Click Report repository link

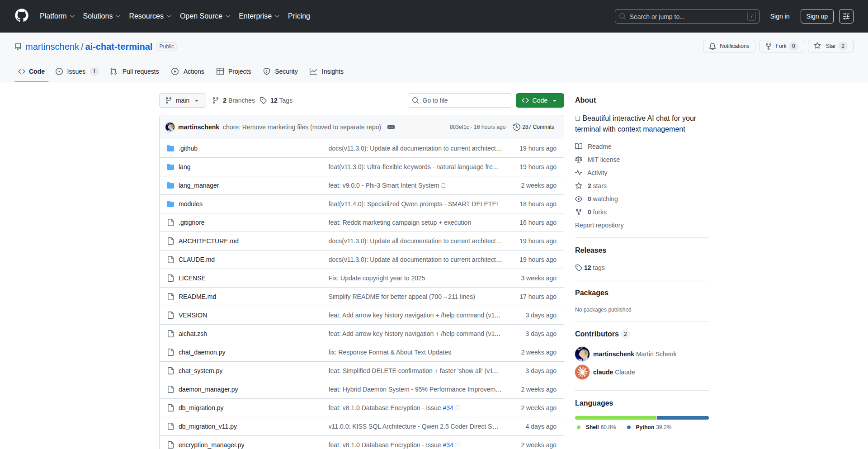click(x=599, y=225)
